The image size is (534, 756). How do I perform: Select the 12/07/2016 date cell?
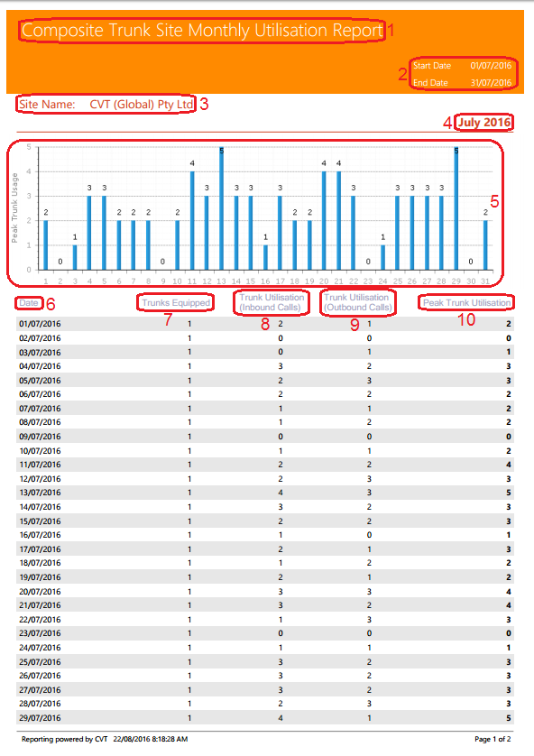(x=40, y=479)
